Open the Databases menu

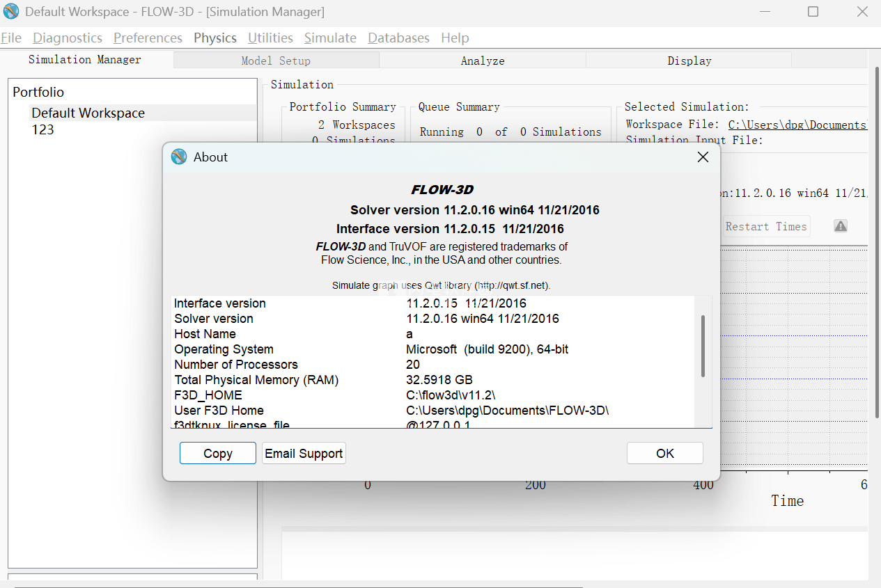coord(398,38)
